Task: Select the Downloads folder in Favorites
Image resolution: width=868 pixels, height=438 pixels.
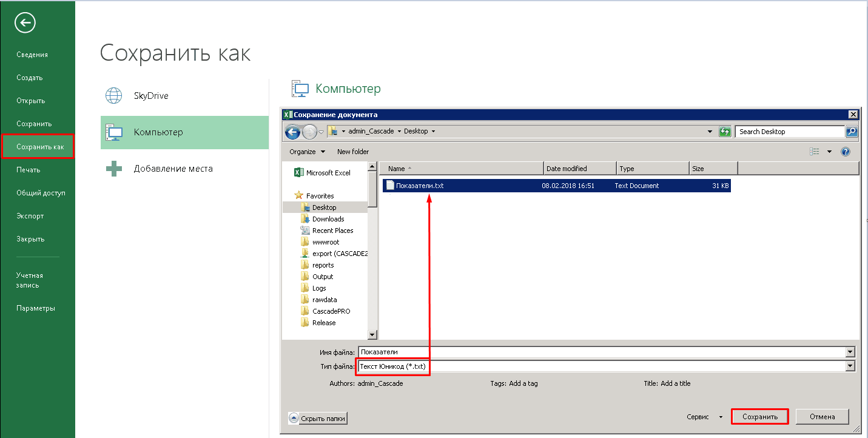Action: coord(322,219)
